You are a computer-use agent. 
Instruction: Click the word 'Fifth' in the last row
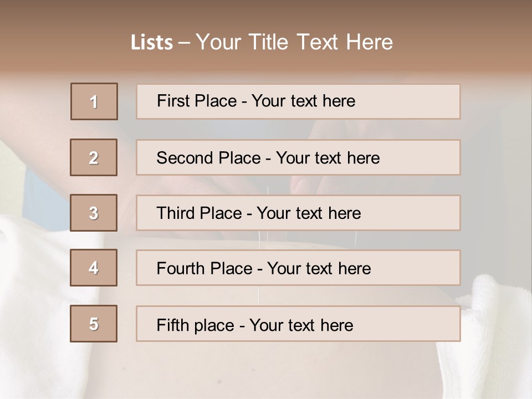[x=172, y=325]
